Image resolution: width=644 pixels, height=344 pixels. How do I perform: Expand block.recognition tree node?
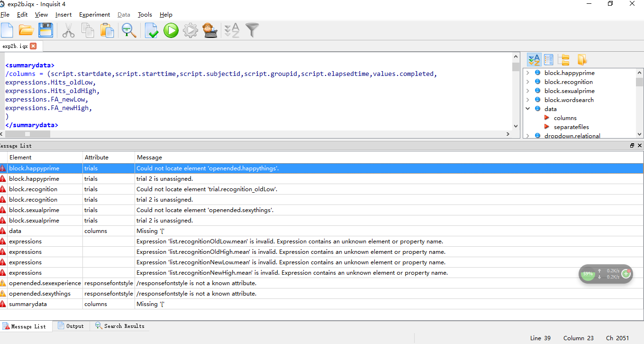[x=527, y=82]
